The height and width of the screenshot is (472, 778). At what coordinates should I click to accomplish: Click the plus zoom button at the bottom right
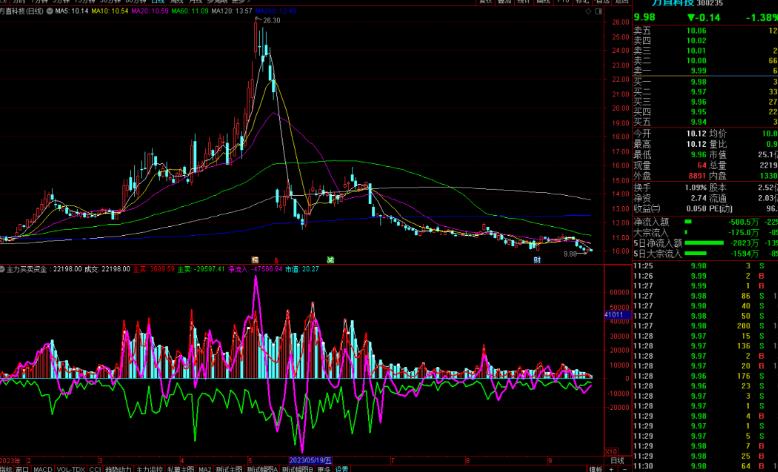click(x=611, y=469)
